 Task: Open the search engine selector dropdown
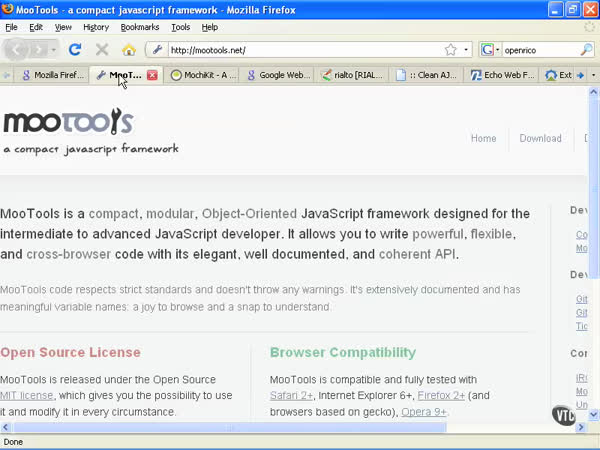[x=491, y=49]
